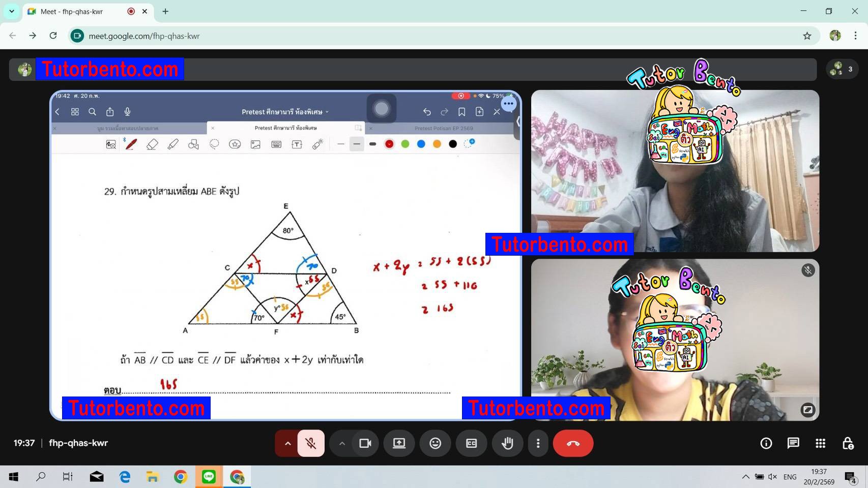This screenshot has height=488, width=868.
Task: Select the blue ink color swatch
Action: [x=421, y=144]
